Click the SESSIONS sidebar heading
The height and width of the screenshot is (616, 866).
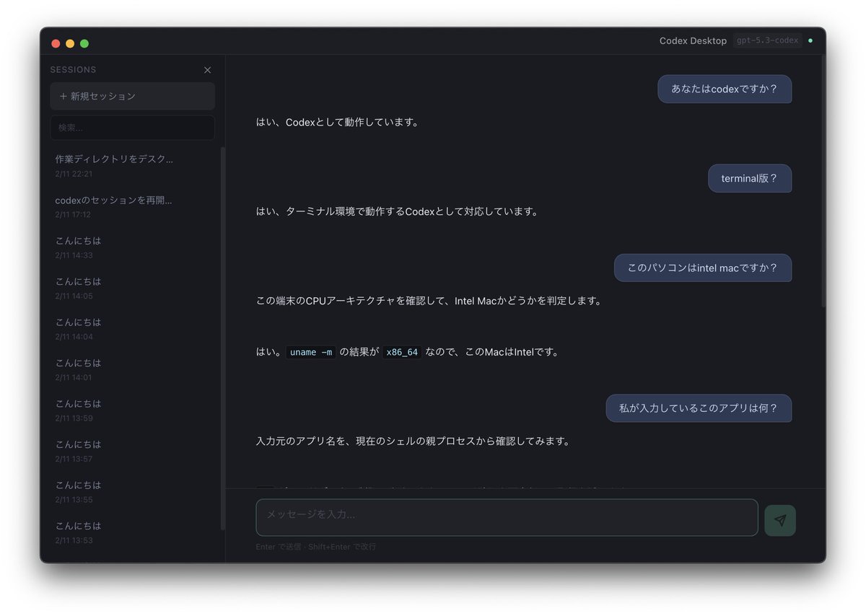(73, 70)
